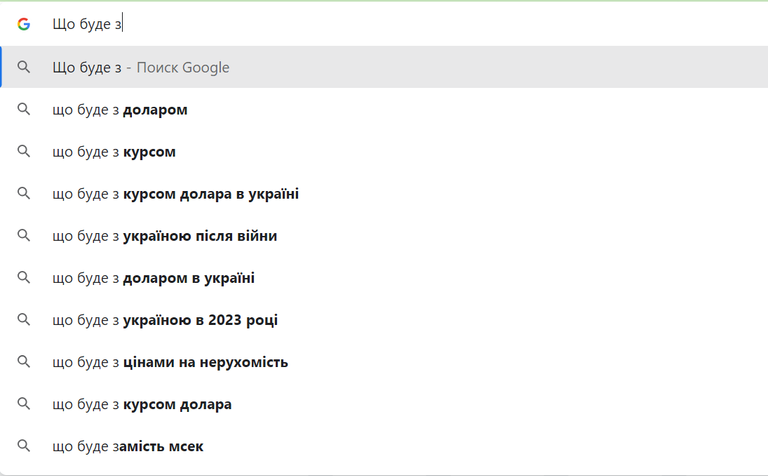The height and width of the screenshot is (476, 768).
Task: Pick suggestion 'що буде замість мсек'
Action: click(x=384, y=446)
